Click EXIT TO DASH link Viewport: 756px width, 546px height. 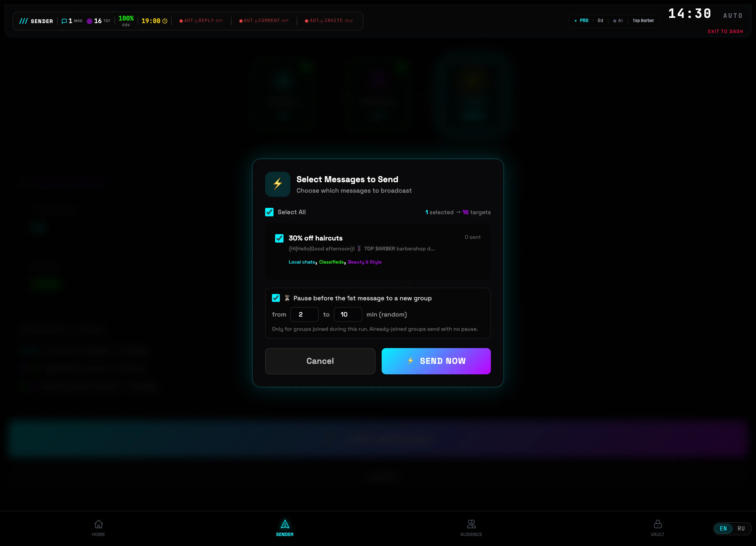pos(725,31)
